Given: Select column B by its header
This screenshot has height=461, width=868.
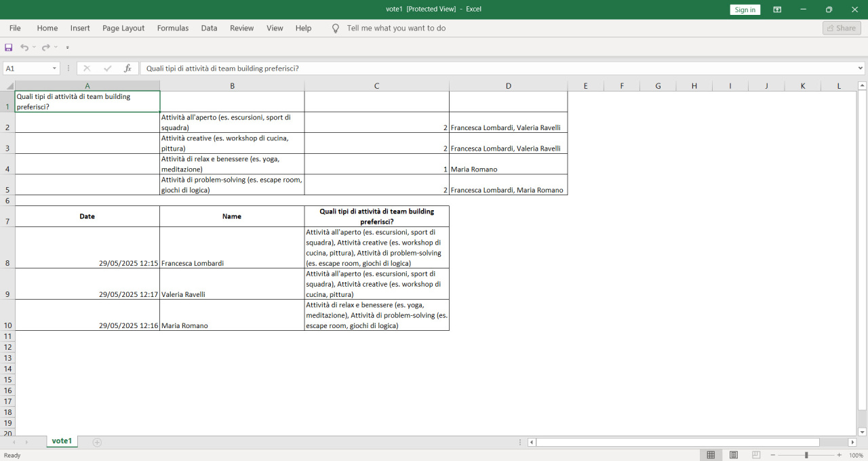Looking at the screenshot, I should point(232,86).
